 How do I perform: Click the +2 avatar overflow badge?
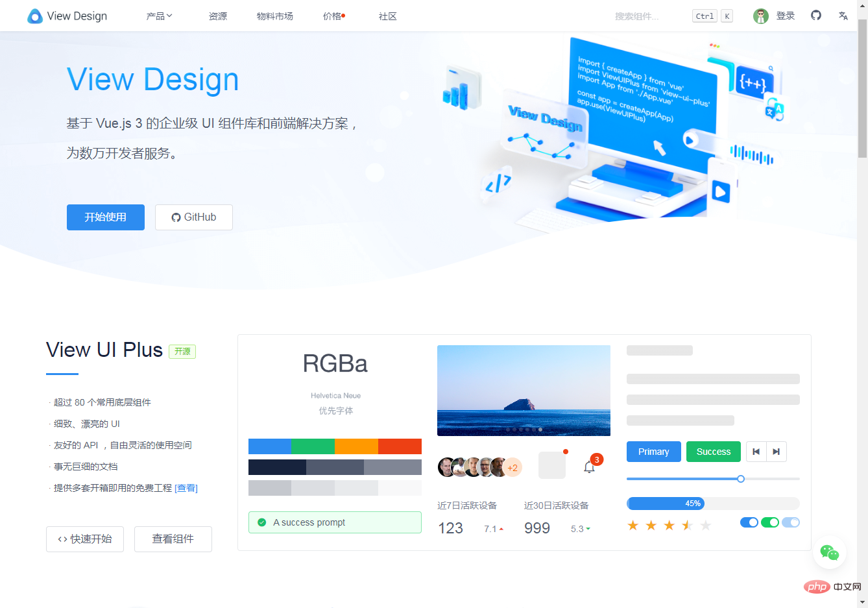click(x=512, y=467)
